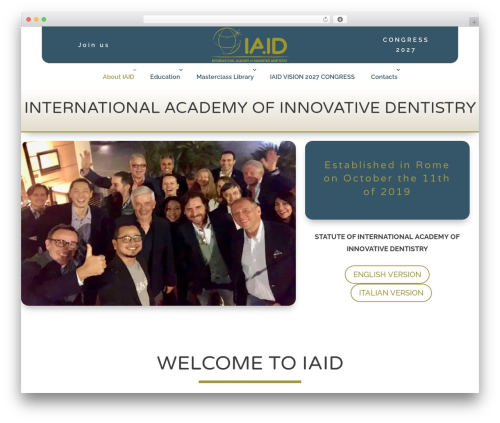Open the Contacts menu item
This screenshot has width=500, height=423.
(x=384, y=77)
